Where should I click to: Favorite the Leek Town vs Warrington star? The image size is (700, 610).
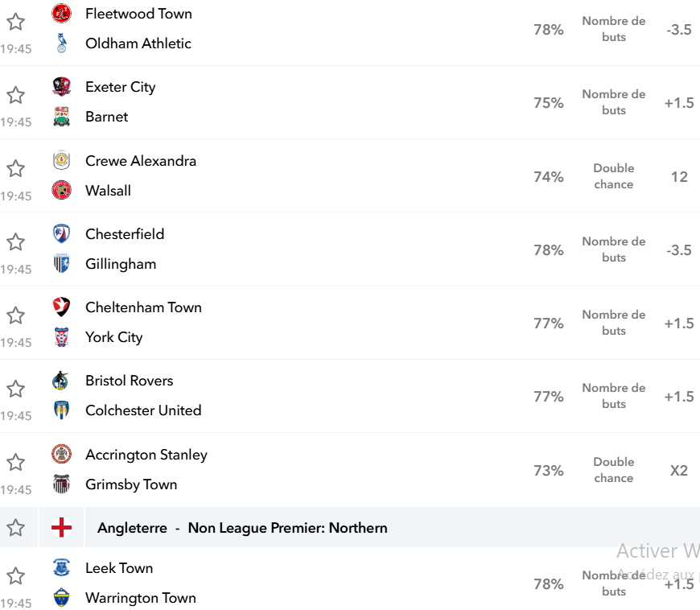tap(15, 575)
